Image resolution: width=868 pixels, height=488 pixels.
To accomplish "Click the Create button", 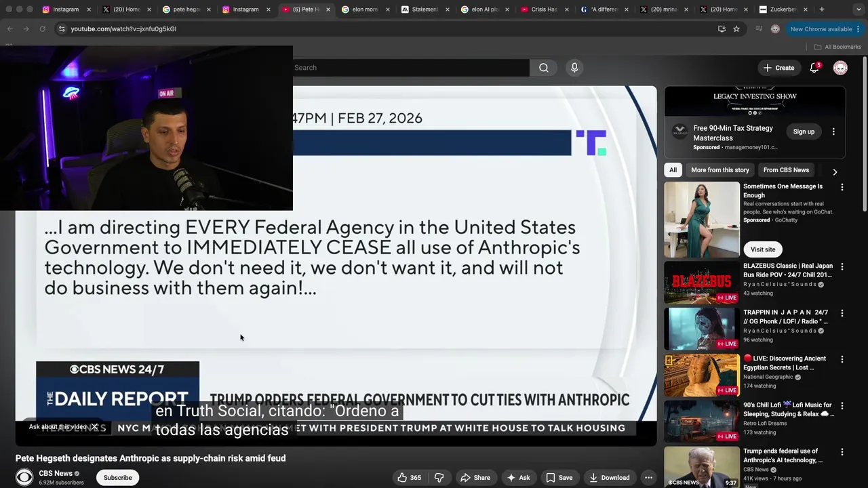I will pos(778,68).
